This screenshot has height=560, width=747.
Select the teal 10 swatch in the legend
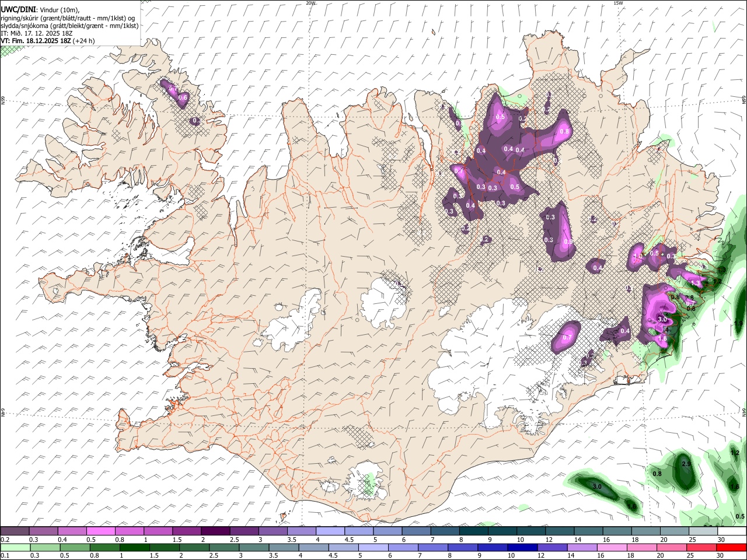(x=530, y=531)
